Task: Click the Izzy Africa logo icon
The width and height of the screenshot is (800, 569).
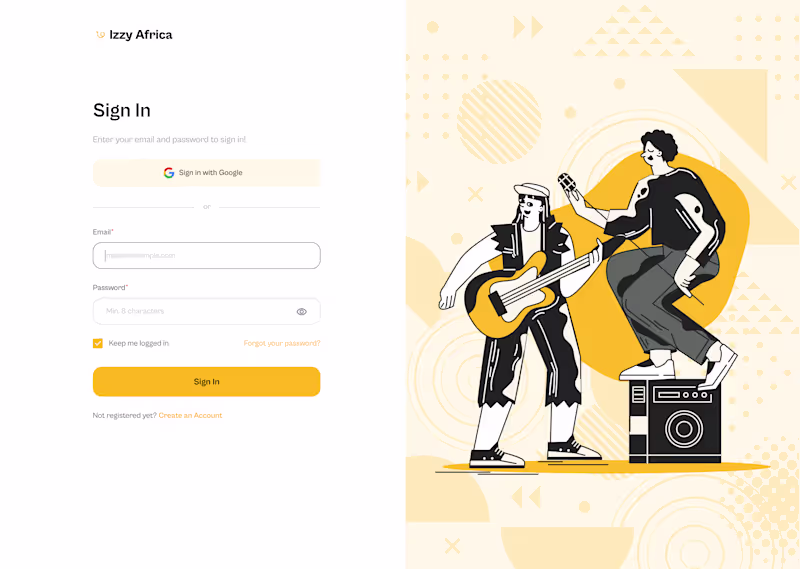Action: pos(101,35)
